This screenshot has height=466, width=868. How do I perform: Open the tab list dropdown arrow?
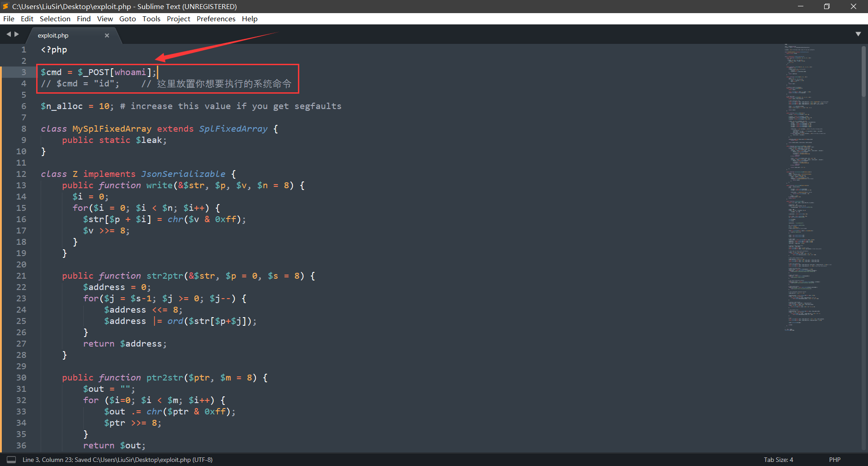[x=858, y=34]
